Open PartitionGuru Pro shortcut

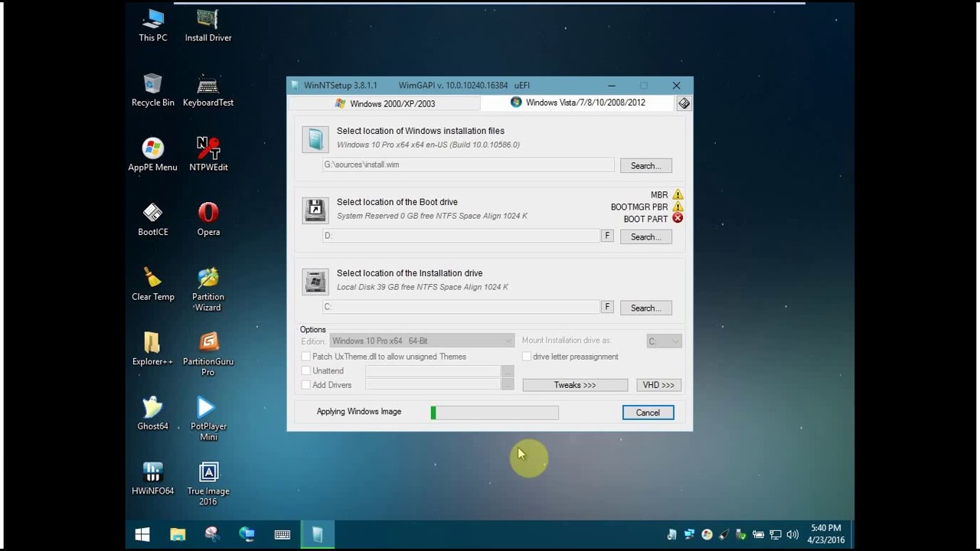pyautogui.click(x=208, y=354)
